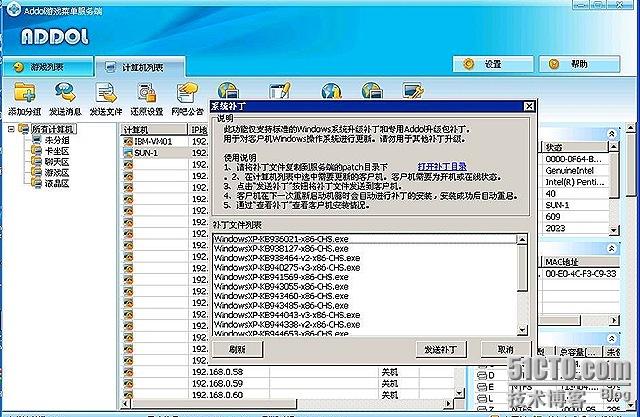The height and width of the screenshot is (417, 640).
Task: Click the monitor-with-tools icon at toolbar end
Action: coord(413,90)
